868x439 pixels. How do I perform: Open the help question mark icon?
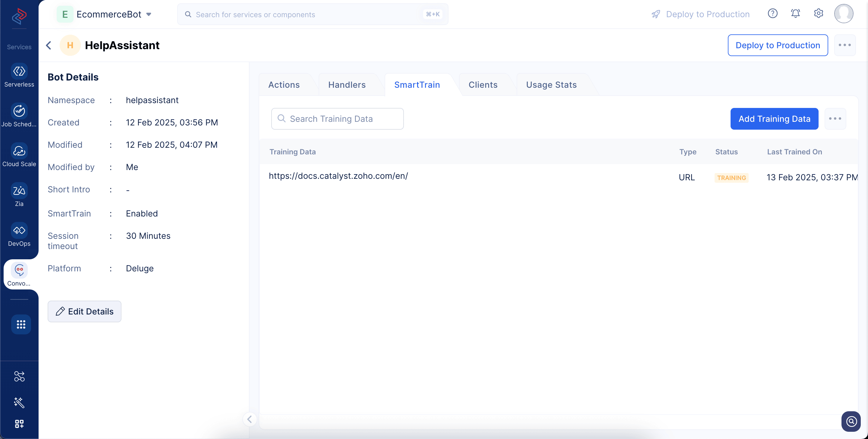[x=773, y=14]
